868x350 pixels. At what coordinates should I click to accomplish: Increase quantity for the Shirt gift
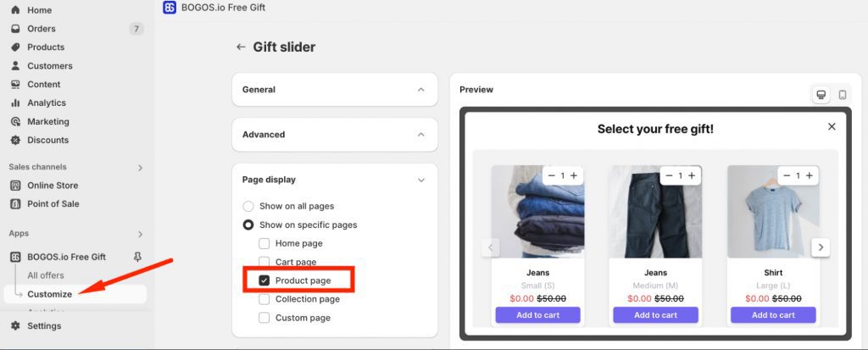[810, 175]
